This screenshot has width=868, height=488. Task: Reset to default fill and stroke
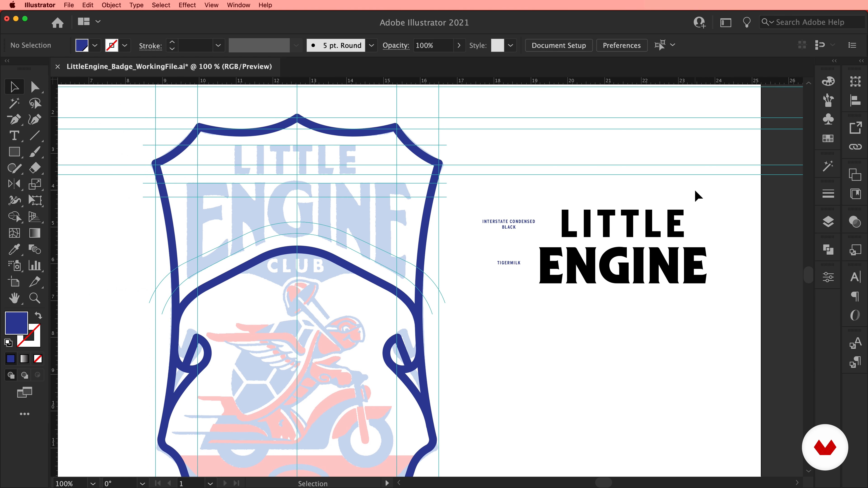pos(8,343)
